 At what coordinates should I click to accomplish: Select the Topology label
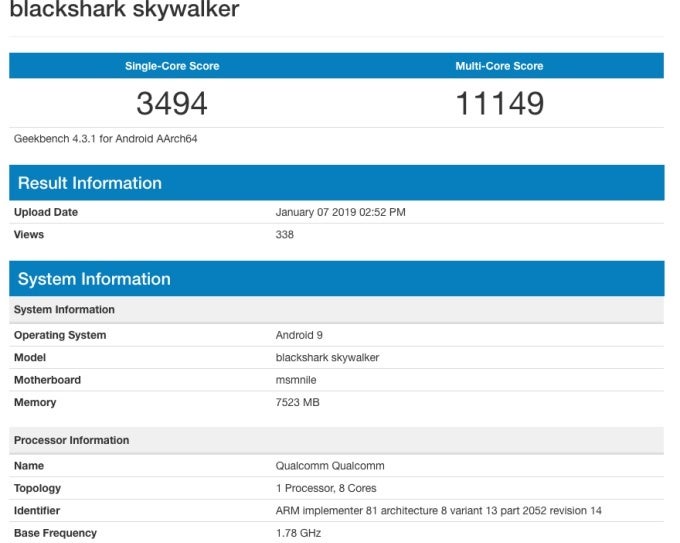(x=37, y=488)
